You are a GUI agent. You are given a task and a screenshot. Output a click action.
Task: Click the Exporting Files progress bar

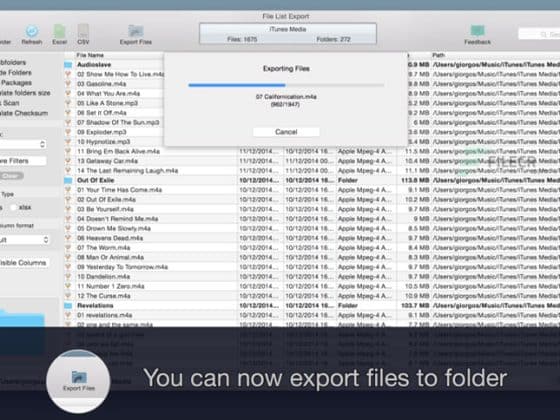click(x=286, y=85)
